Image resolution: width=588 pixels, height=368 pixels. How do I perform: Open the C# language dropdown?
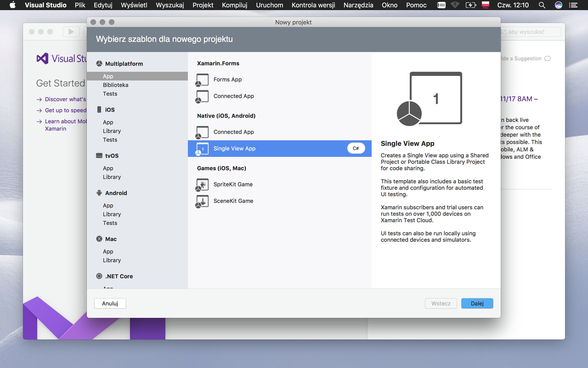click(356, 148)
